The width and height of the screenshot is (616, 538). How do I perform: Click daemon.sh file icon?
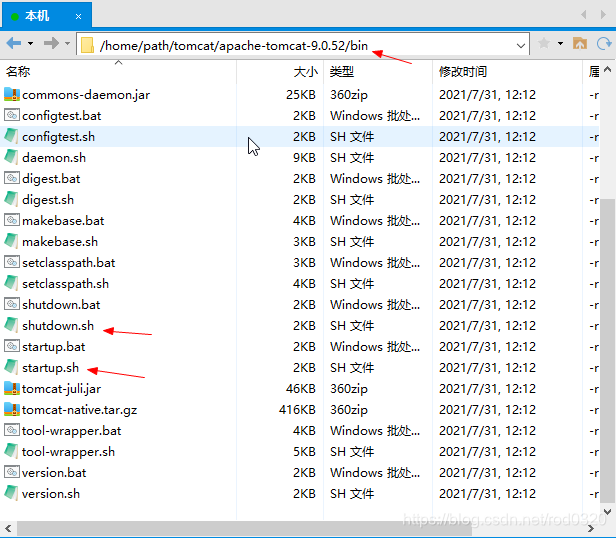[12, 157]
